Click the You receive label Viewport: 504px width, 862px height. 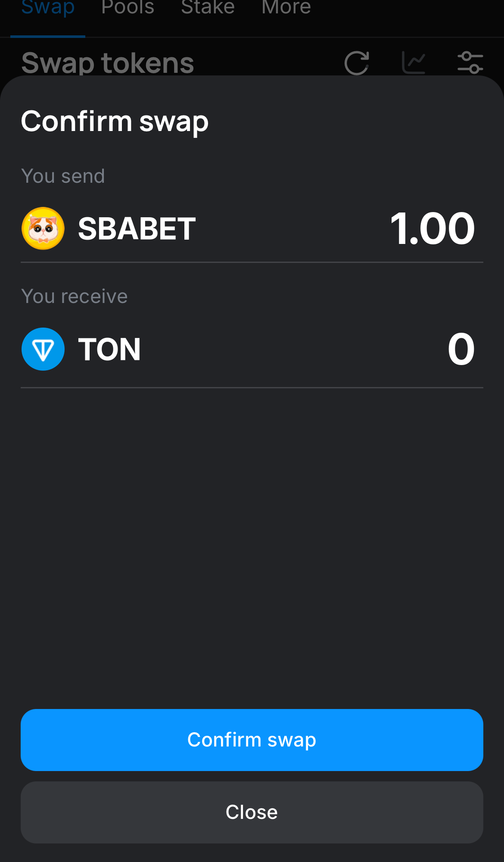click(x=75, y=297)
